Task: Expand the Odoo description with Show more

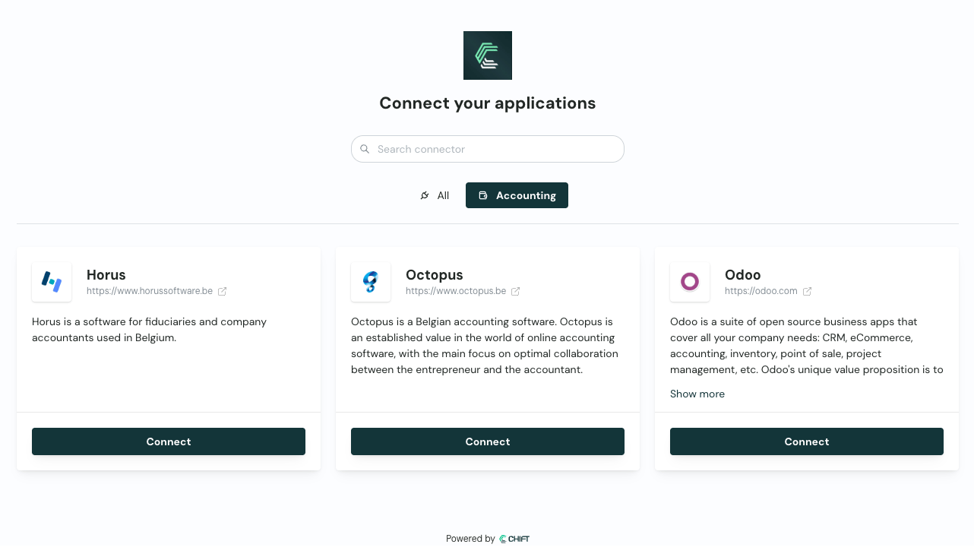Action: tap(697, 394)
